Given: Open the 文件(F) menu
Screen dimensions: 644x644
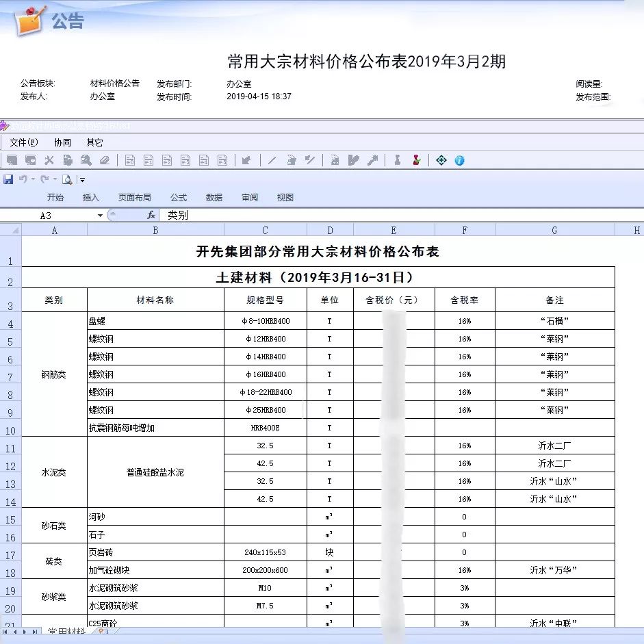Looking at the screenshot, I should [24, 142].
